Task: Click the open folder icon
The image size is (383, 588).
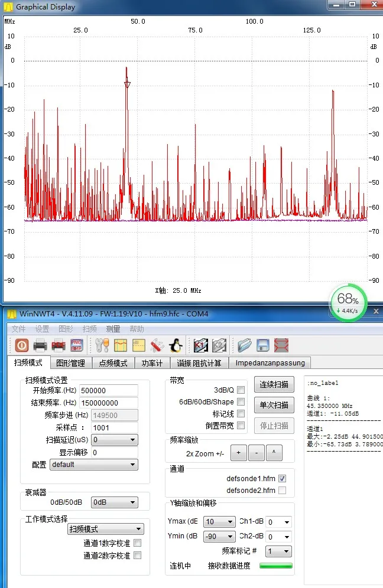Action: pyautogui.click(x=245, y=345)
